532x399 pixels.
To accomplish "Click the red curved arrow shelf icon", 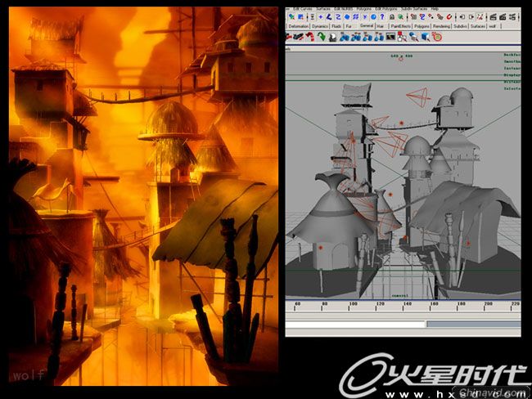I will coord(310,36).
